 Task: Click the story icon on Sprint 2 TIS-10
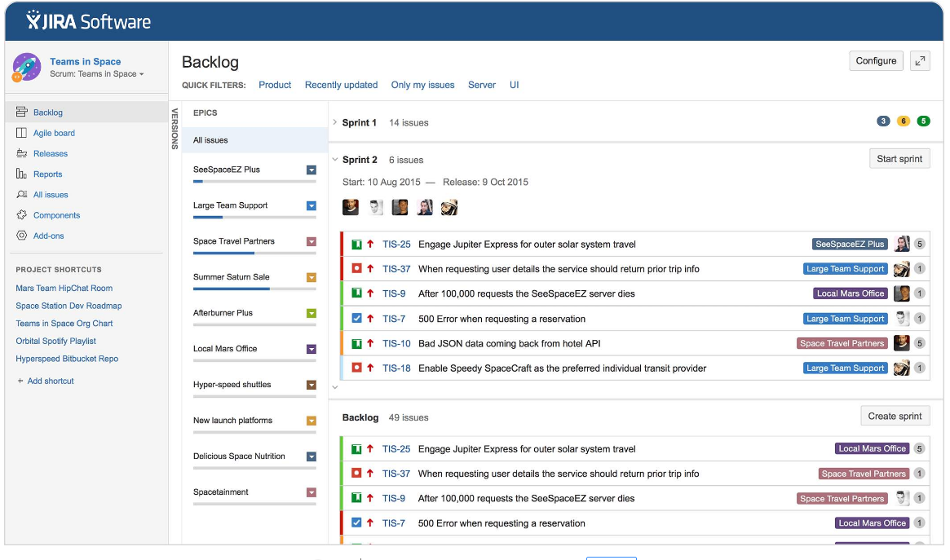coord(357,343)
